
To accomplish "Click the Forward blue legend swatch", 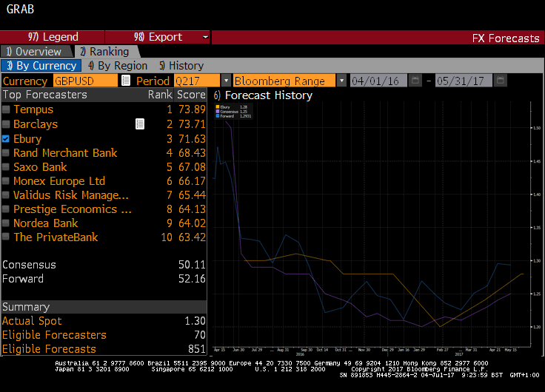I will coord(218,116).
